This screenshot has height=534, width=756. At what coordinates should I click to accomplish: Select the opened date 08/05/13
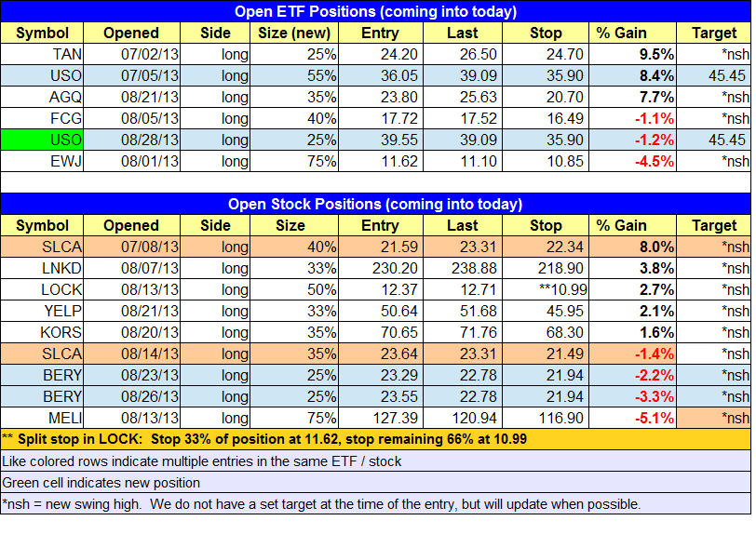coord(131,118)
